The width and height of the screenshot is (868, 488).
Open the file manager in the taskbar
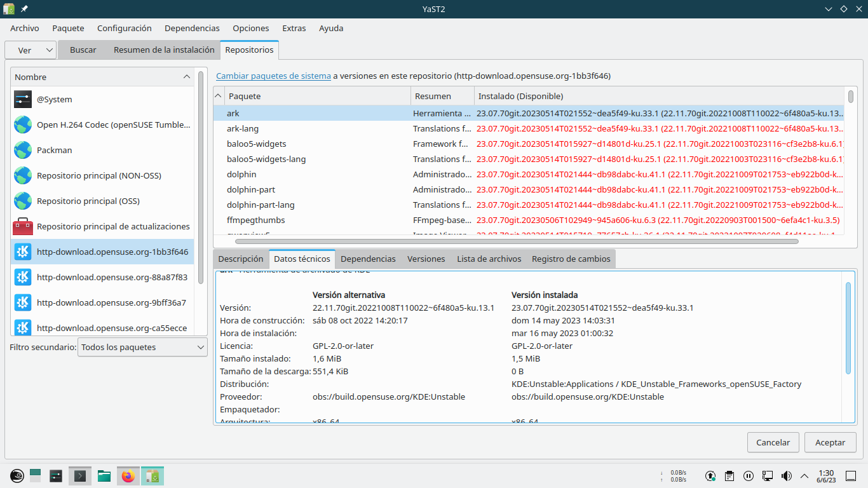coord(104,476)
